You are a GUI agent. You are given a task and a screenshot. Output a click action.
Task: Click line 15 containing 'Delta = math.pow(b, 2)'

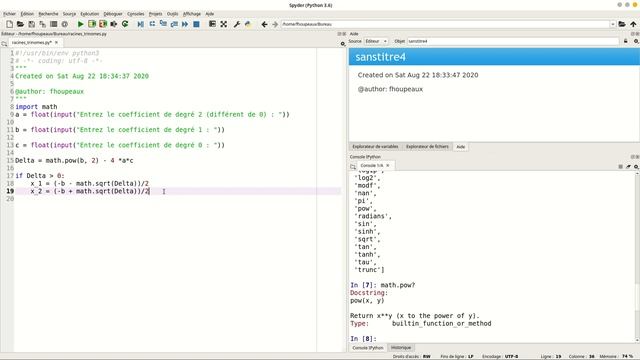(74, 160)
